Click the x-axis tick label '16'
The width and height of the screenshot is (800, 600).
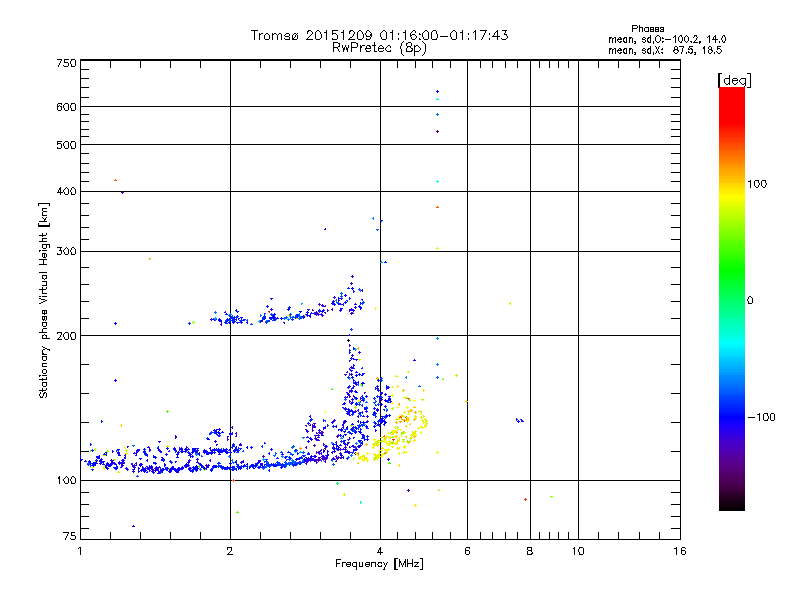680,551
